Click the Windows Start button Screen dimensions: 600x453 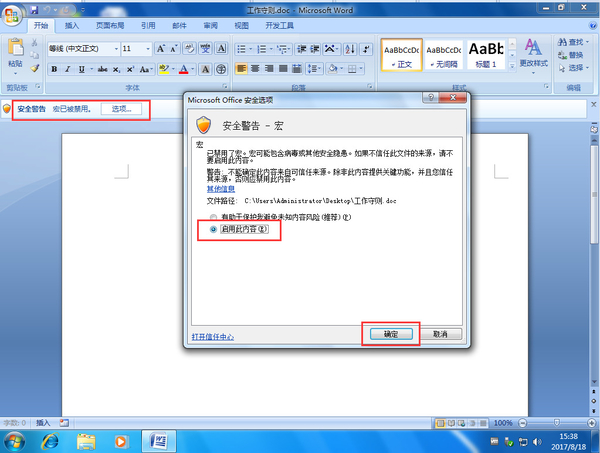point(15,440)
